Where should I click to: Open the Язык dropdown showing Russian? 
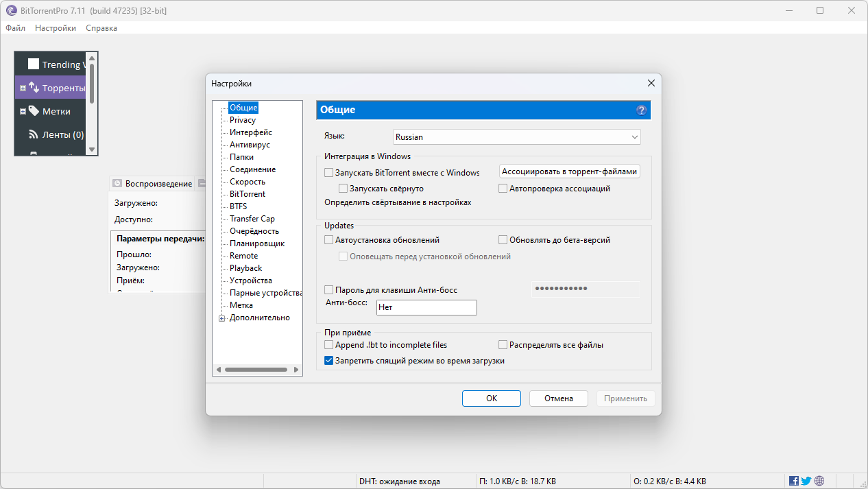pyautogui.click(x=517, y=136)
